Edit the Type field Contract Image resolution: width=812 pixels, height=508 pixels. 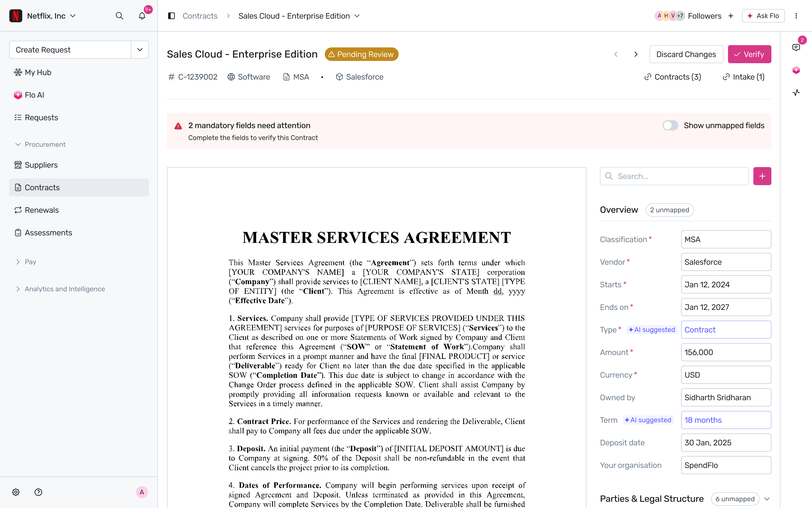[726, 330]
